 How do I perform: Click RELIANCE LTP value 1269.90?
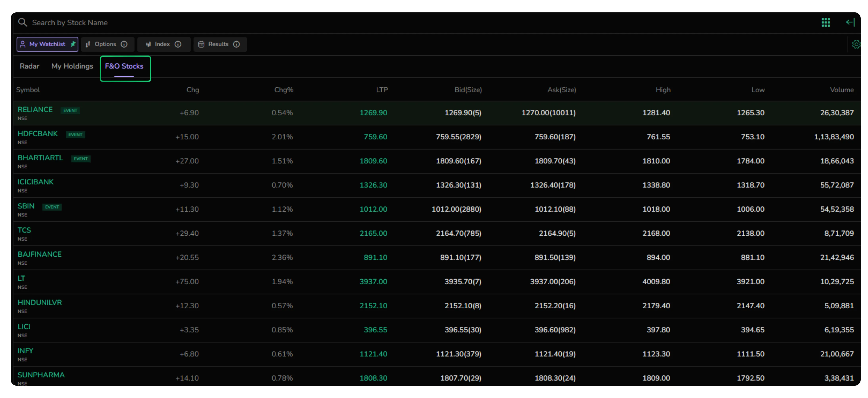click(x=373, y=113)
